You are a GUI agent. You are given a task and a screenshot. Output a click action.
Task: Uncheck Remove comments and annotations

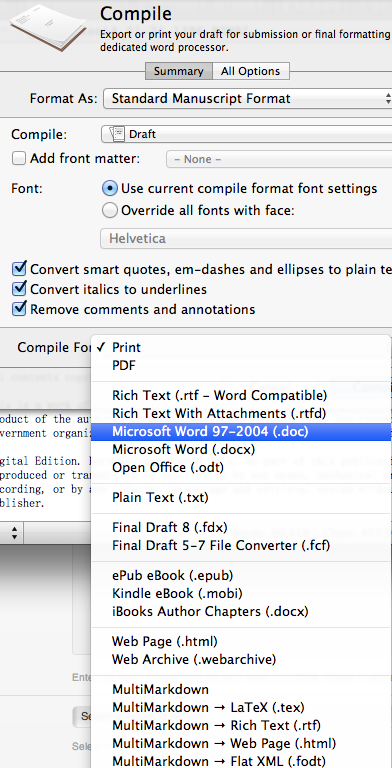19,309
